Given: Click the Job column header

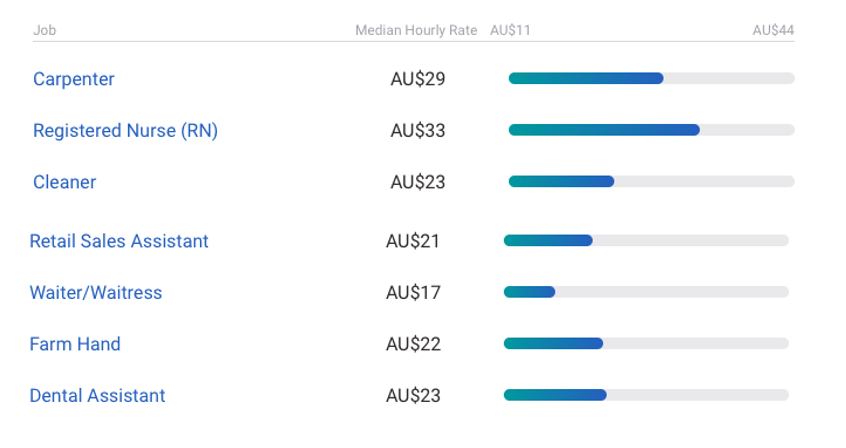Looking at the screenshot, I should tap(44, 30).
